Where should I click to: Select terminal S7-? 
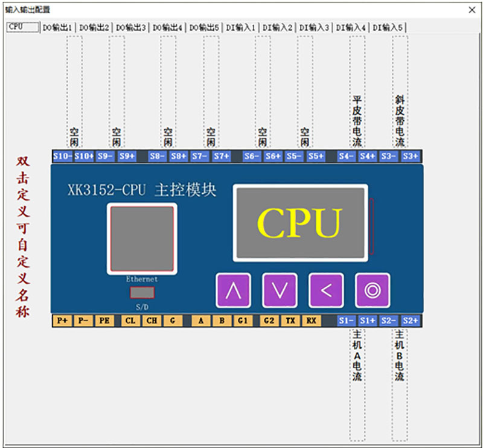[200, 156]
